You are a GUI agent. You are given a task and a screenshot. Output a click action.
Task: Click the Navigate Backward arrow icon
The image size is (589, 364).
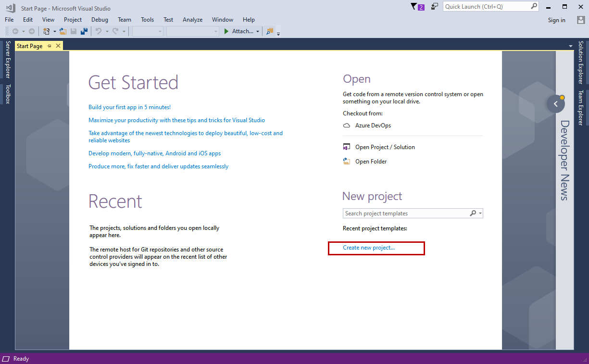click(x=15, y=31)
